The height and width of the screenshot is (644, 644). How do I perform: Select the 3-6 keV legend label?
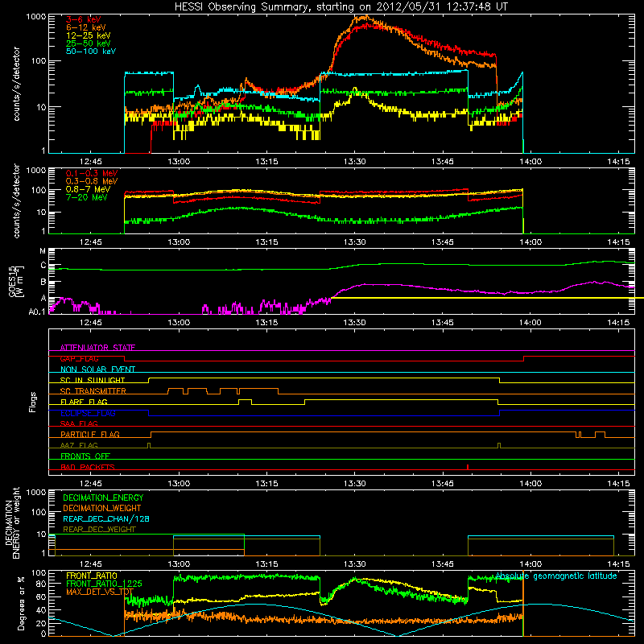[x=84, y=19]
